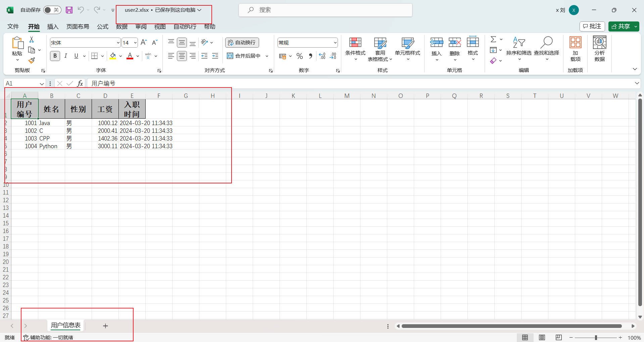Toggle Wrap Text (自动换行) button
This screenshot has width=644, height=342.
(x=242, y=43)
